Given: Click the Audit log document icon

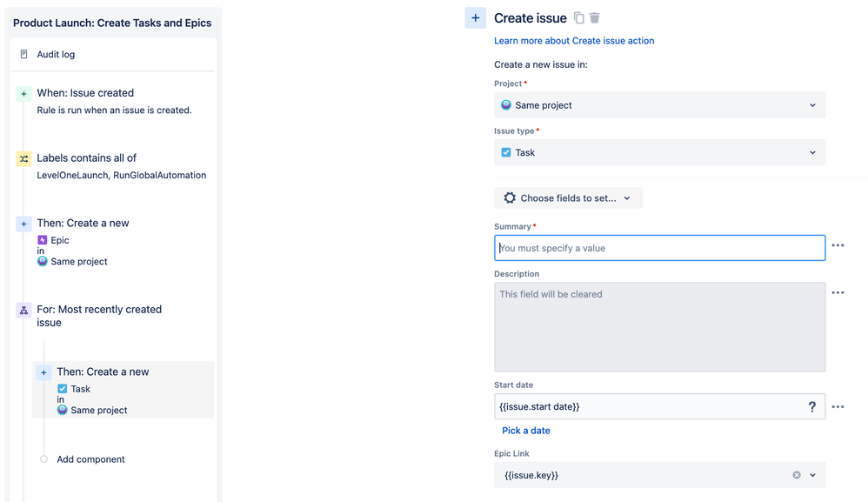Looking at the screenshot, I should [24, 54].
